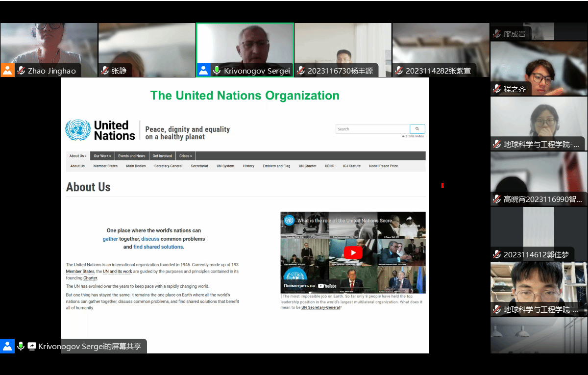Click into the Search input field
Image resolution: width=588 pixels, height=375 pixels.
click(372, 129)
